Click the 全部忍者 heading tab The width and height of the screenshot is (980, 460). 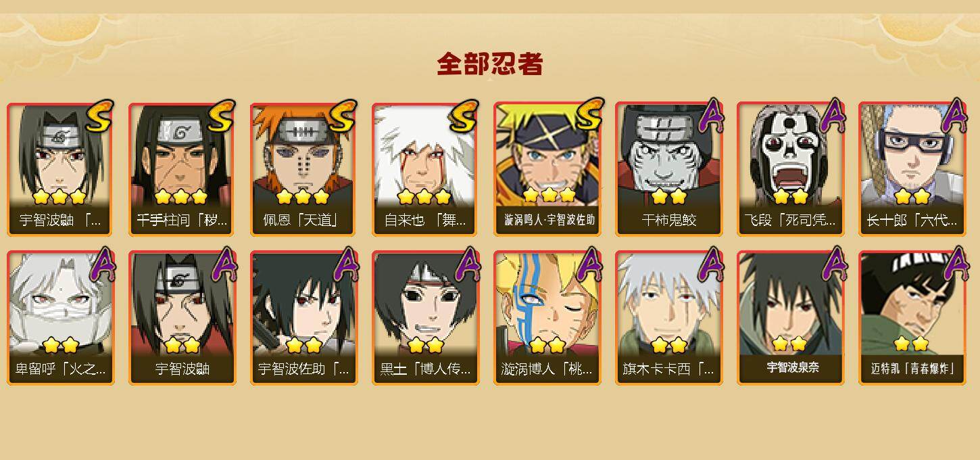[490, 64]
